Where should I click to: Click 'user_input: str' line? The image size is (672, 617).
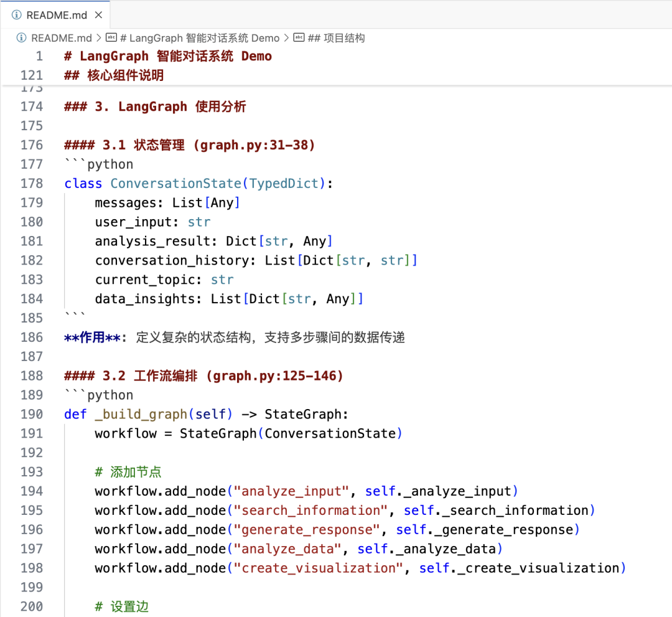point(152,222)
